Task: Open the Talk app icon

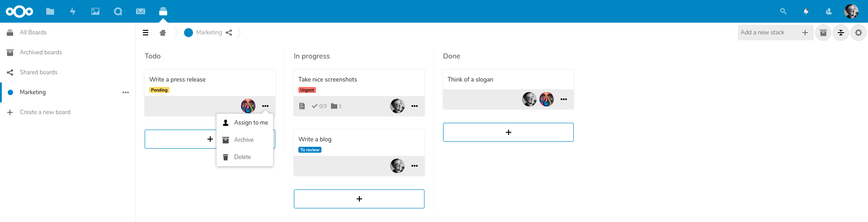Action: point(118,11)
